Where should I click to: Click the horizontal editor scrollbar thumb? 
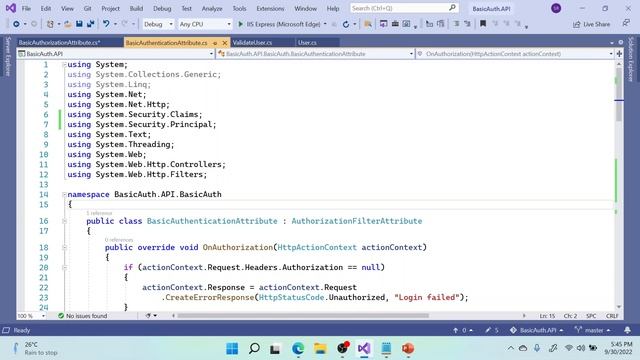[x=303, y=316]
